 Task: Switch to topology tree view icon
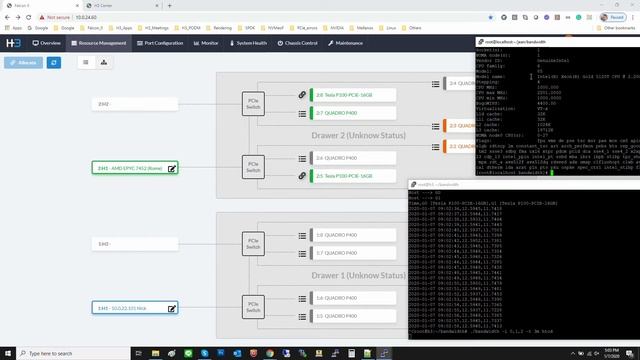click(x=104, y=62)
